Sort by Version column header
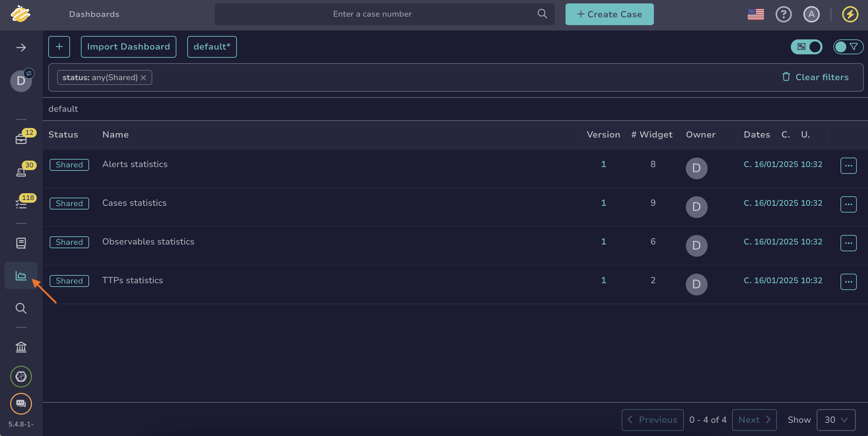 [x=604, y=135]
